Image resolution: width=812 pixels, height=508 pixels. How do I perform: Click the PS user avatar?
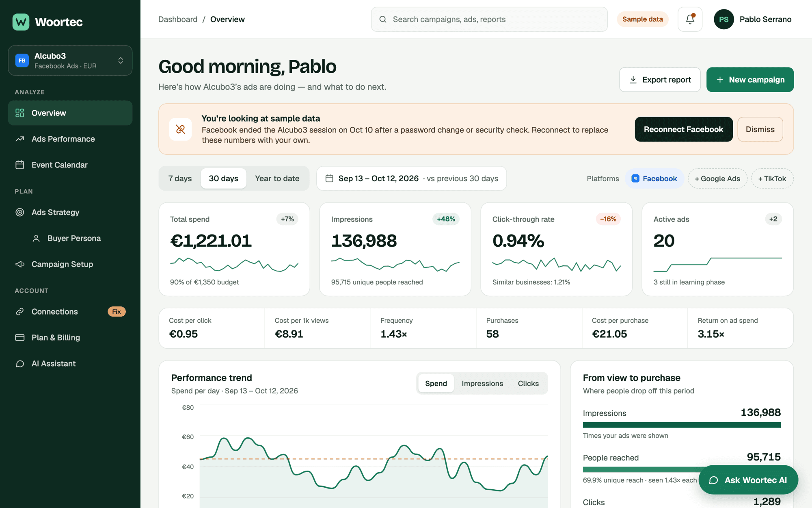click(723, 19)
